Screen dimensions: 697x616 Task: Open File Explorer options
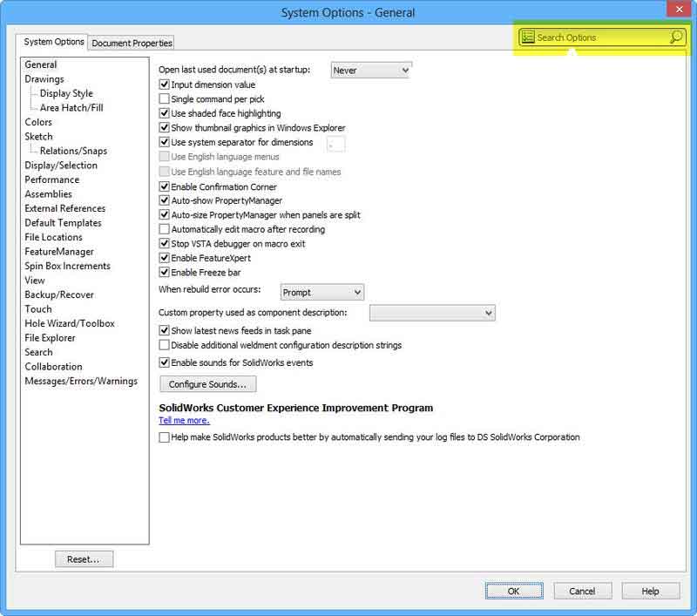[51, 338]
